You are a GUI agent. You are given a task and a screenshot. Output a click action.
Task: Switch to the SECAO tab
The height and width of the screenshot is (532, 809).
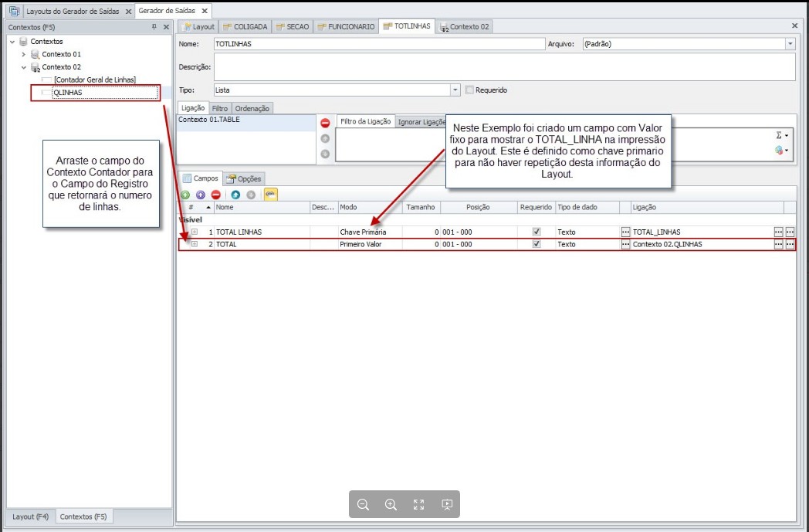pos(292,26)
